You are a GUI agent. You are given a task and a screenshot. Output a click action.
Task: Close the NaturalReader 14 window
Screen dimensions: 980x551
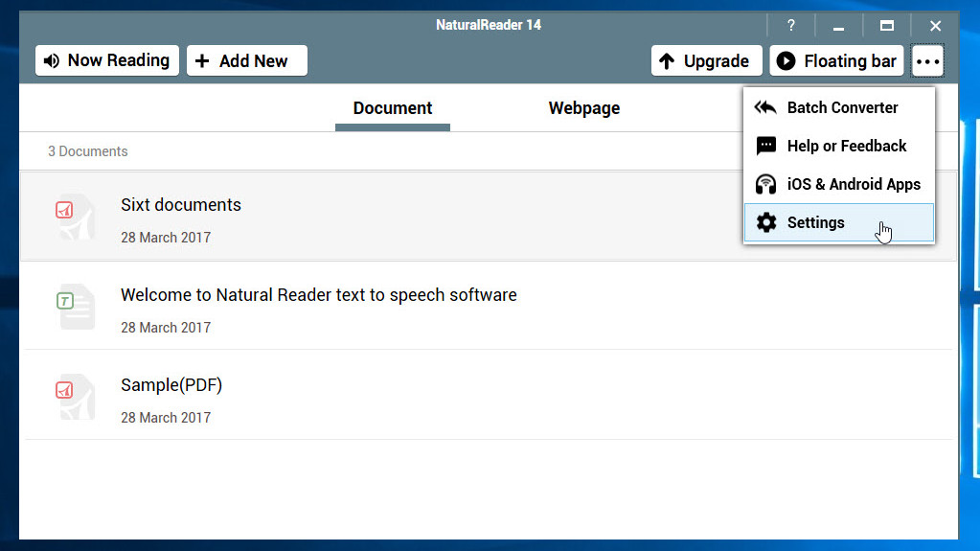pos(935,26)
